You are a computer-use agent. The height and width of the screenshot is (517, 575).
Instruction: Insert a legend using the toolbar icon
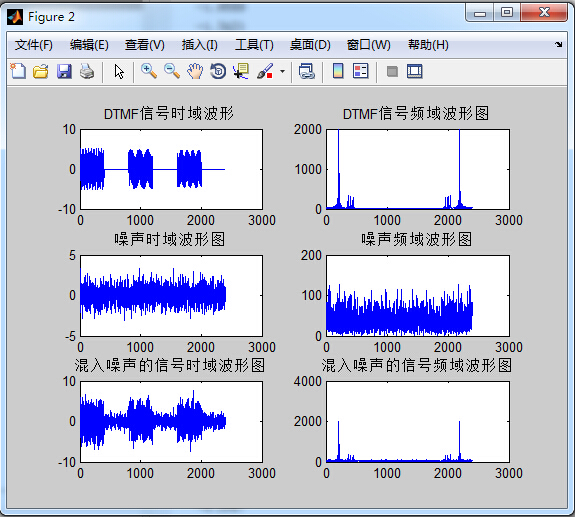tap(360, 71)
